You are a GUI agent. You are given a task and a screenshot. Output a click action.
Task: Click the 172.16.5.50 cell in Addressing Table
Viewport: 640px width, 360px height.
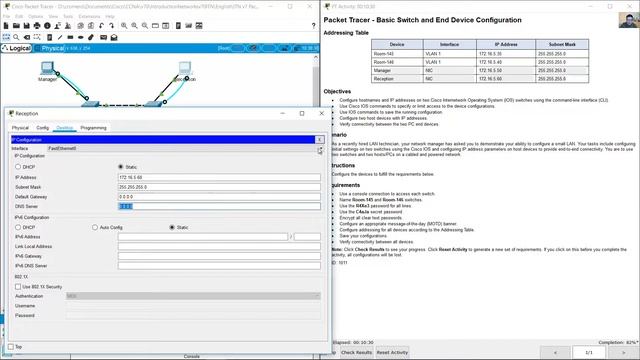(506, 71)
